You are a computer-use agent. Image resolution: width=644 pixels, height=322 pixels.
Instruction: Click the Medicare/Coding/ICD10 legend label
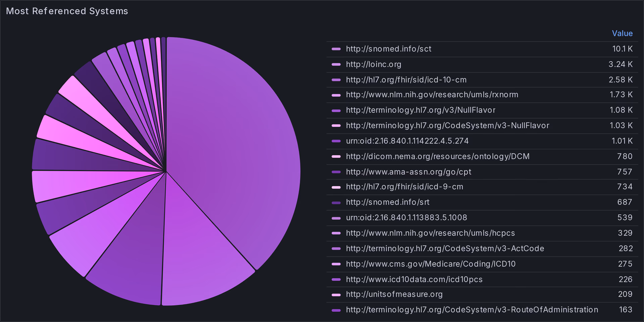[430, 264]
